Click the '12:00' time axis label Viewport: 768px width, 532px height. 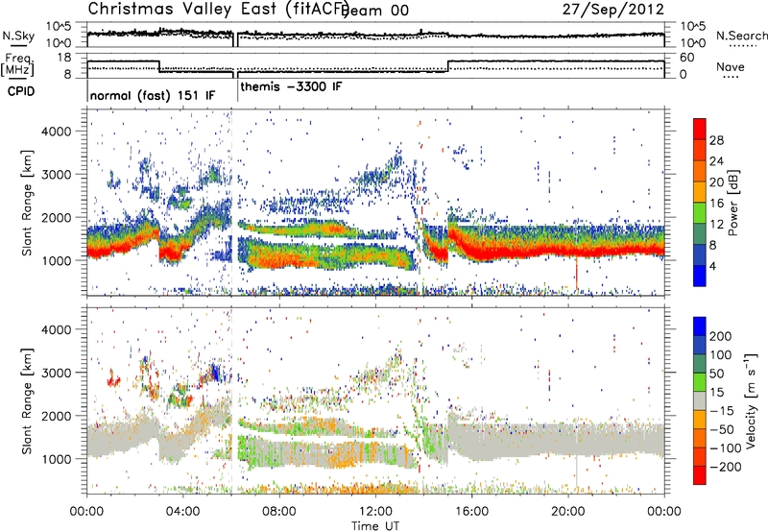[375, 512]
